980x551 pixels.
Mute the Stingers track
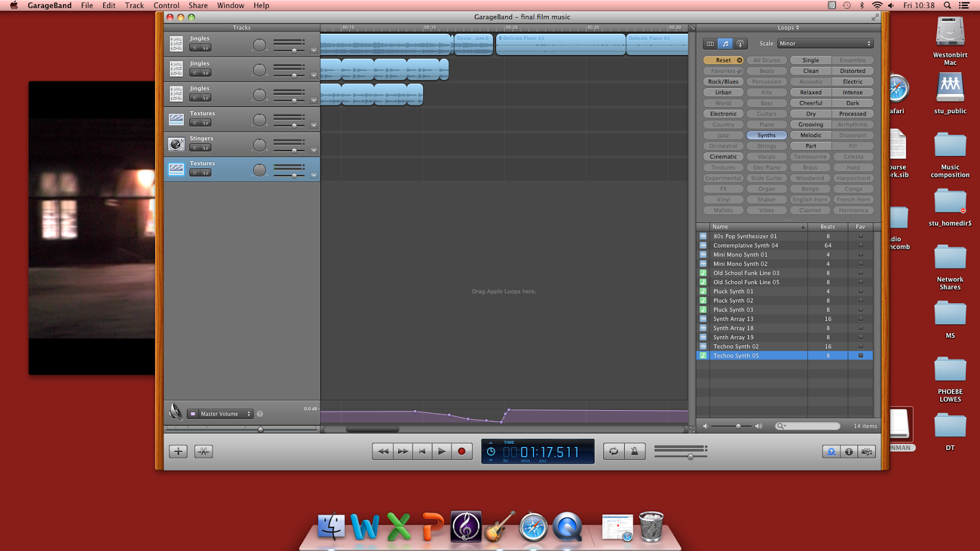click(x=195, y=148)
